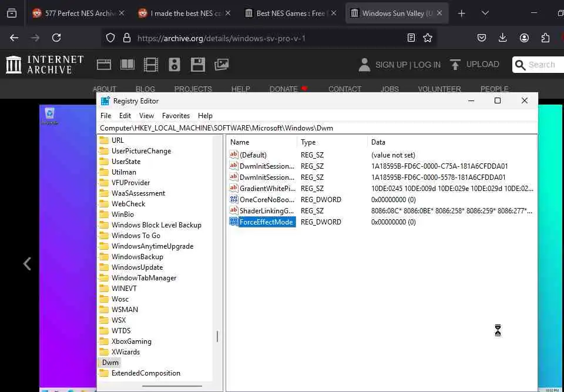The height and width of the screenshot is (392, 564).
Task: Close the 'Best NES Games' tab
Action: 334,14
